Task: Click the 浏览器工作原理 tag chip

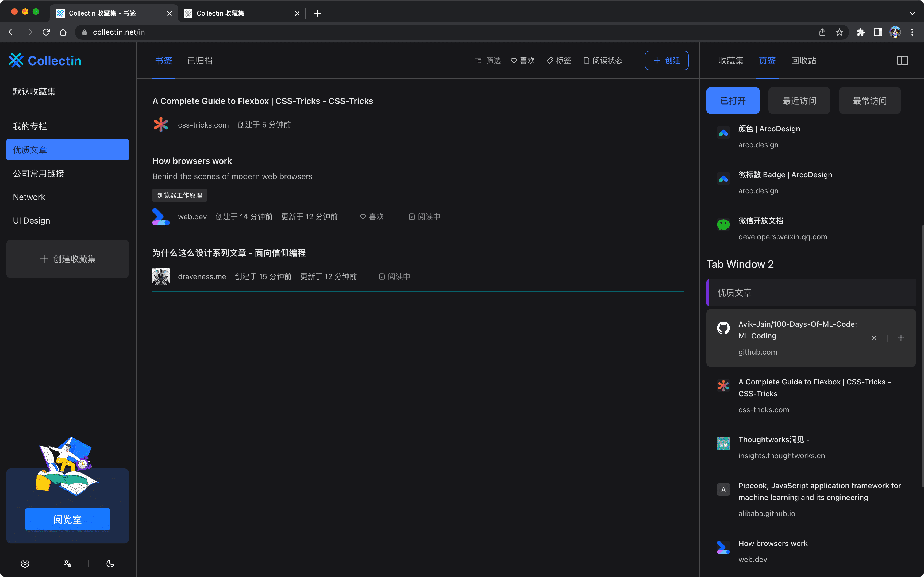Action: click(179, 195)
